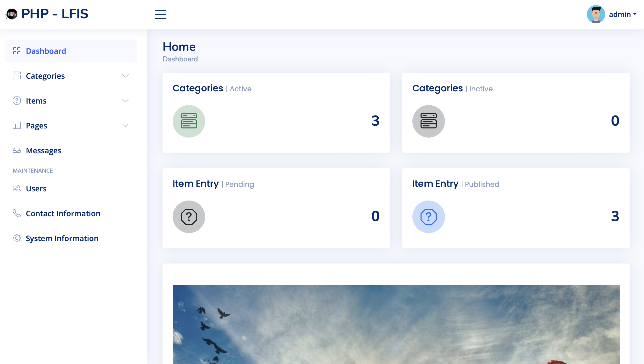Viewport: 644px width, 364px height.
Task: Open the Users menu item
Action: tap(71, 188)
